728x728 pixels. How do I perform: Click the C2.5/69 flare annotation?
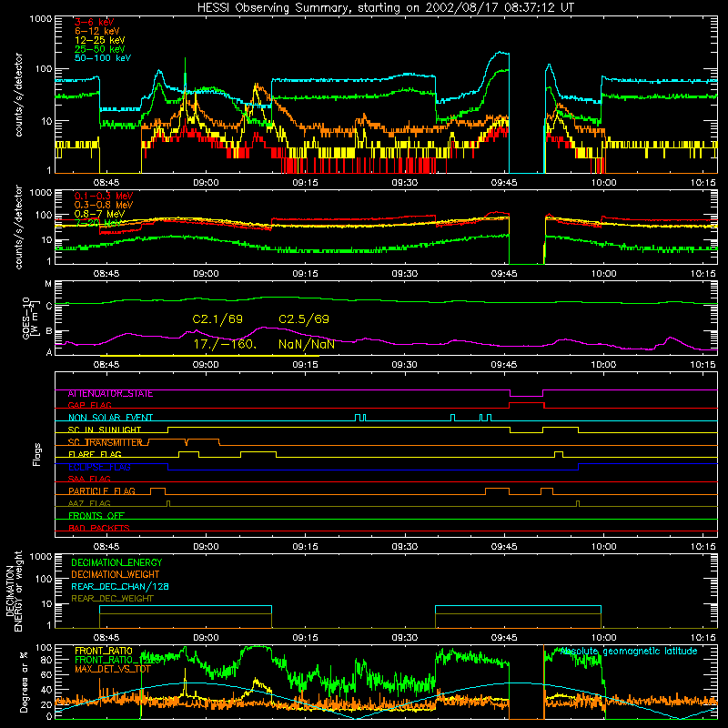[304, 319]
